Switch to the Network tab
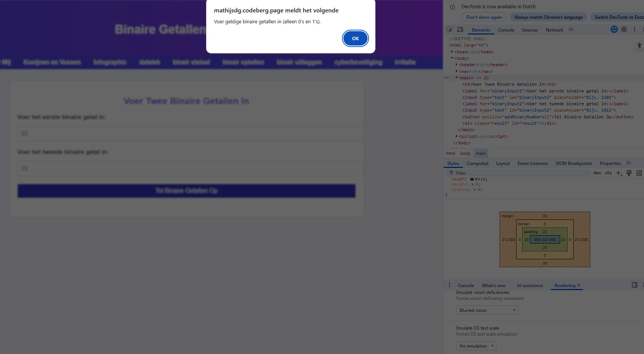Viewport: 644px width, 354px height. click(554, 30)
